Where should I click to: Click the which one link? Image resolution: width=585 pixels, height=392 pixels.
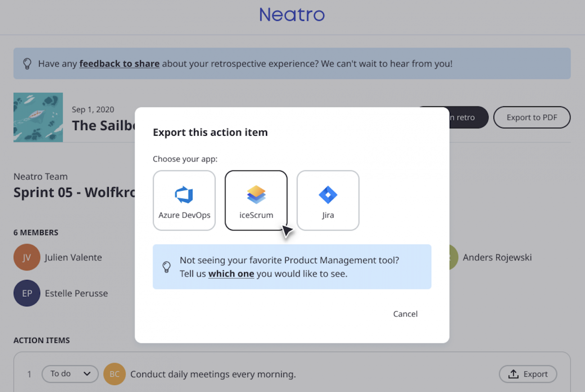click(231, 274)
